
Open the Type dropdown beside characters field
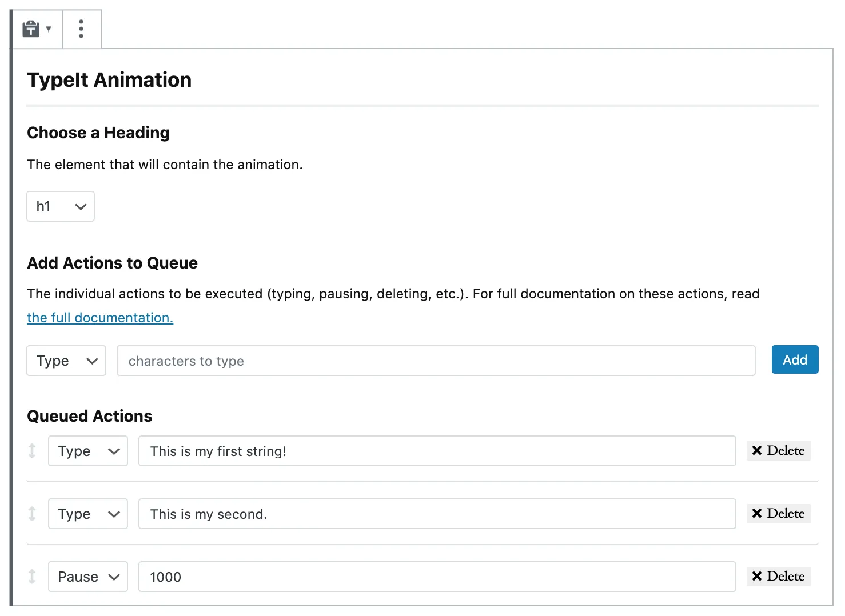coord(66,361)
